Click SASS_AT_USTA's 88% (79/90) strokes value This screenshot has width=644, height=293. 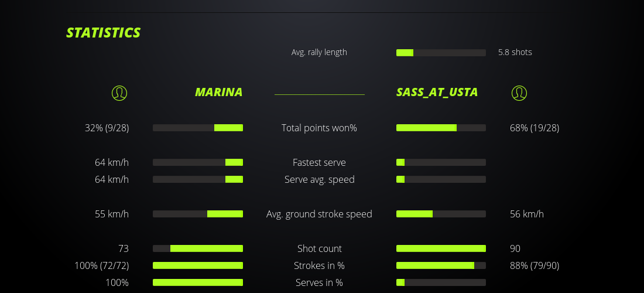click(535, 265)
